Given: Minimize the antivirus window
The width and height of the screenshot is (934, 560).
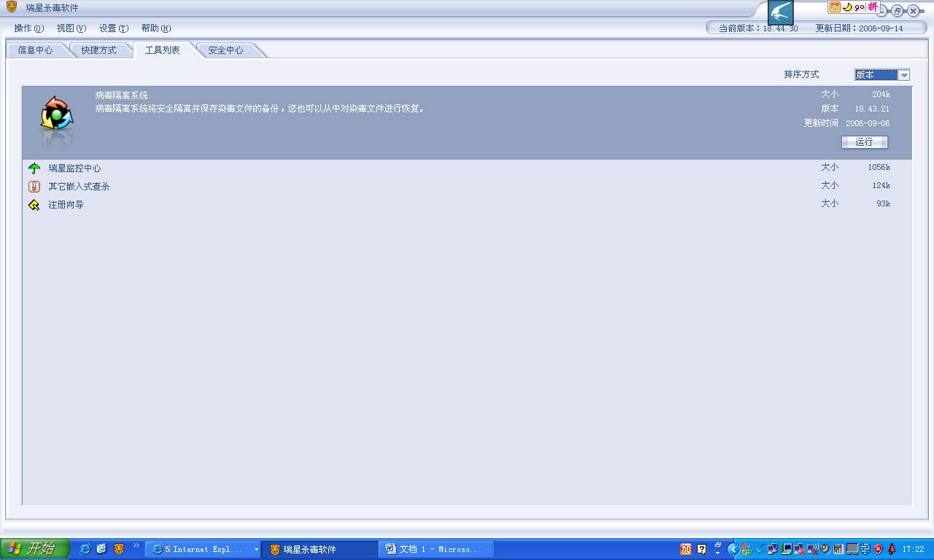Looking at the screenshot, I should pyautogui.click(x=882, y=11).
